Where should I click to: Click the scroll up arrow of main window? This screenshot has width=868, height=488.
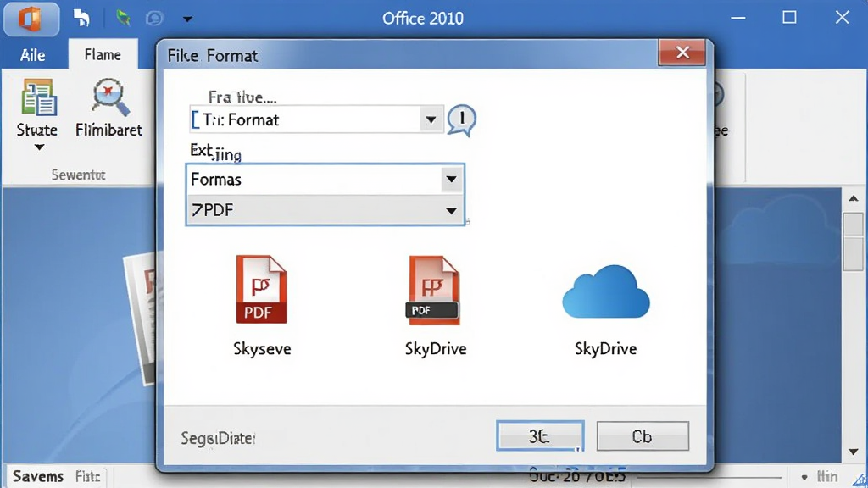pyautogui.click(x=853, y=198)
